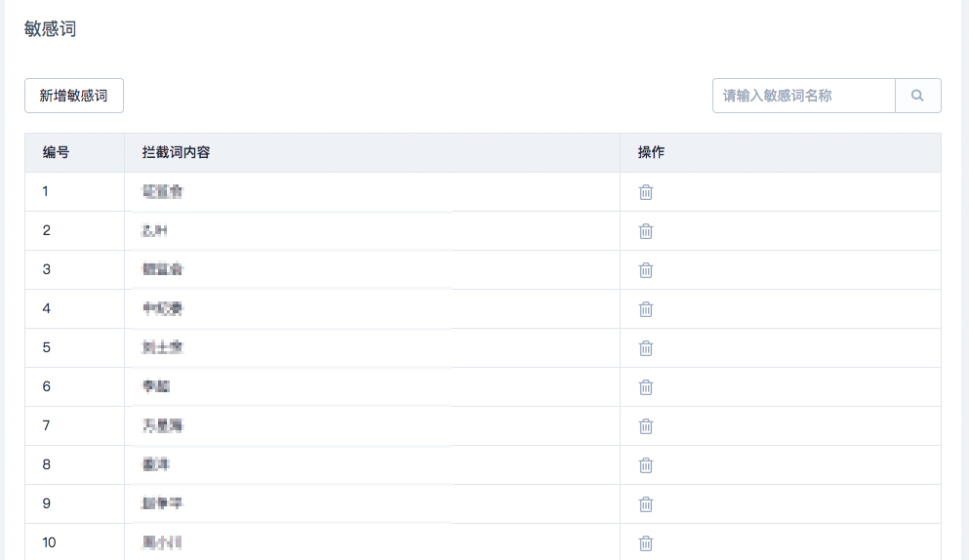Click trash icon for row 3
The image size is (969, 560).
tap(645, 270)
